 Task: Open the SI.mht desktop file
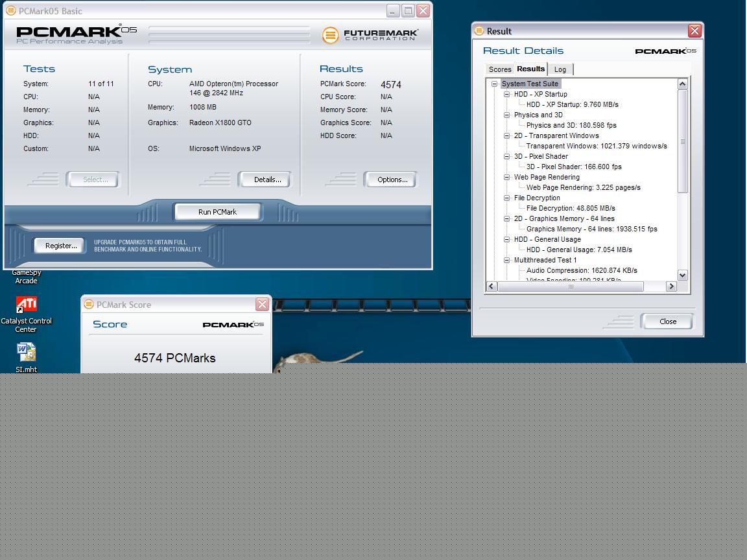(x=26, y=358)
